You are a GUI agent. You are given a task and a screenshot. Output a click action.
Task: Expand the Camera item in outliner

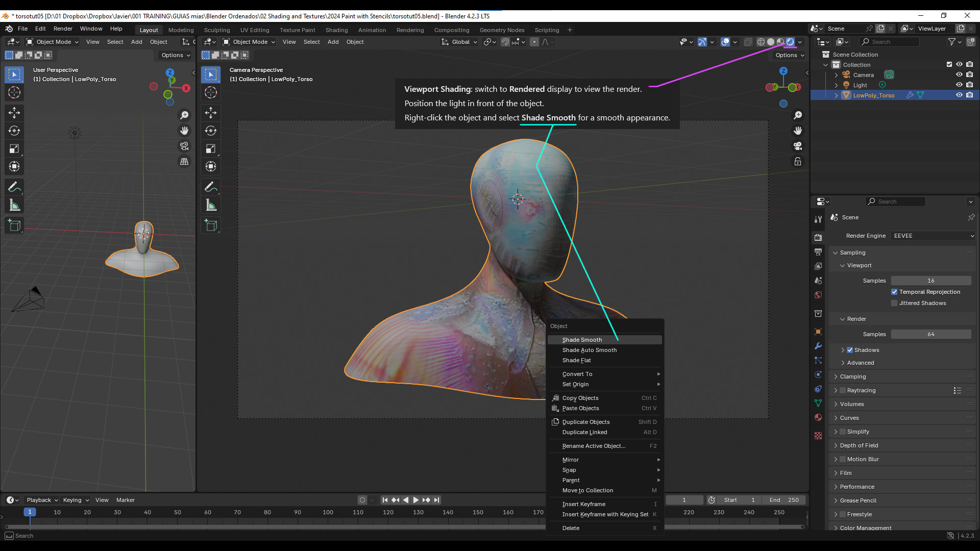coord(836,75)
